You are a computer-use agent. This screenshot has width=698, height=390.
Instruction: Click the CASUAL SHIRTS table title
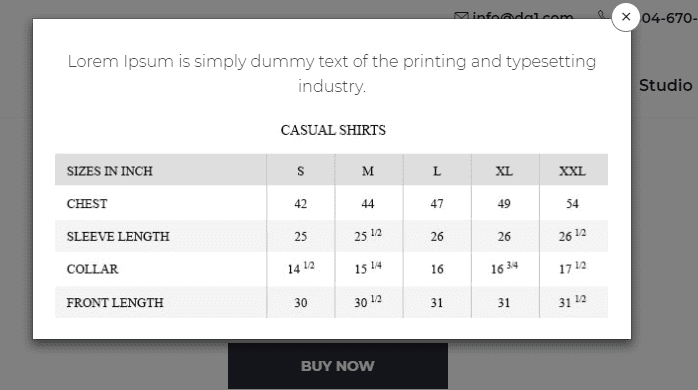pyautogui.click(x=333, y=130)
